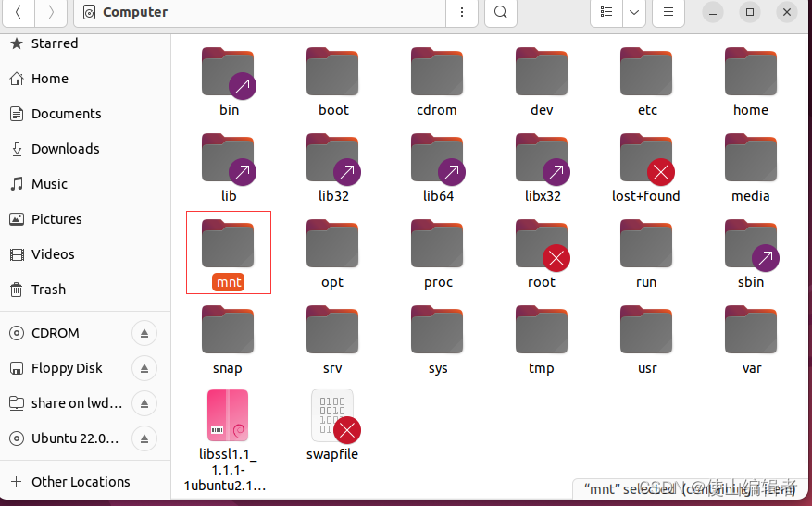
Task: Go back with the left arrow button
Action: (x=19, y=12)
